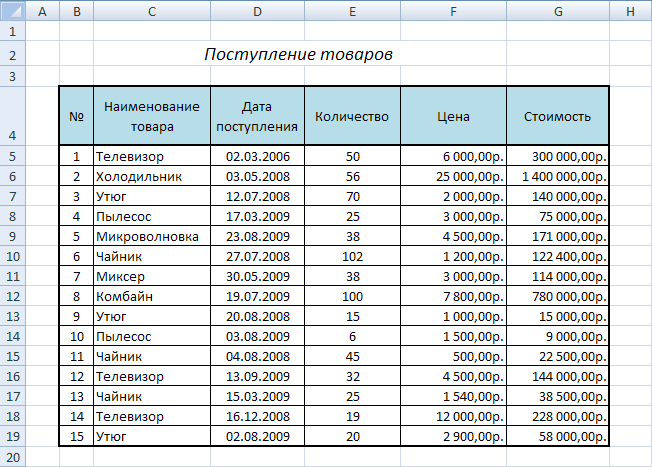
Task: Select column D header
Action: tap(257, 10)
